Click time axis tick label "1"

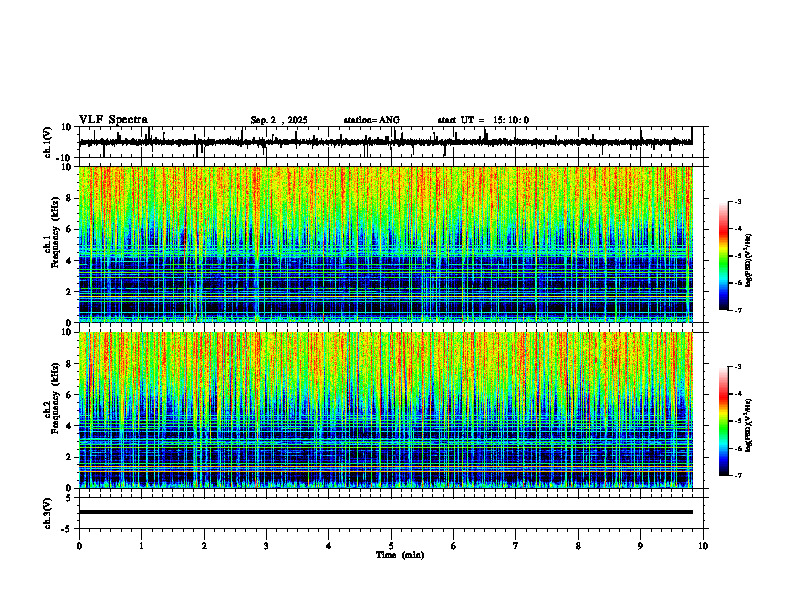(x=141, y=546)
